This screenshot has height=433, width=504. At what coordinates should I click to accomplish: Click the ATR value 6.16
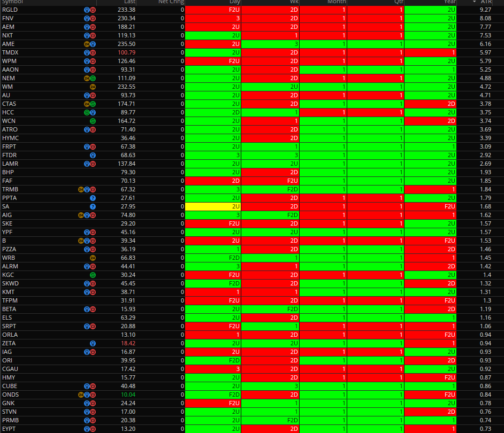click(x=485, y=44)
